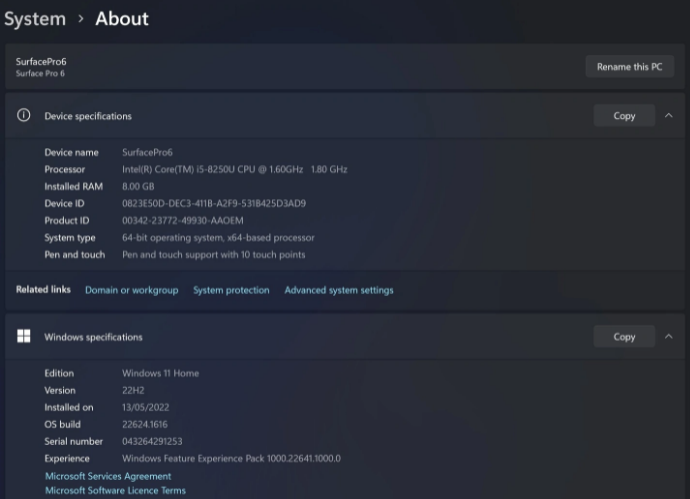The width and height of the screenshot is (690, 499).
Task: Click the About page title
Action: click(x=122, y=19)
